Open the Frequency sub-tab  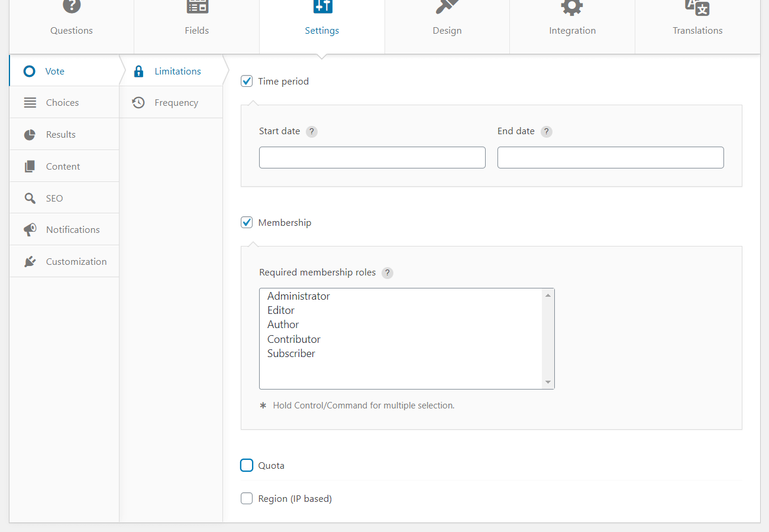click(171, 103)
